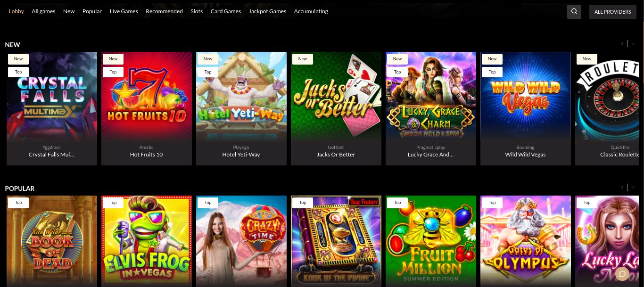Open the Jacks Or Better title link
644x287 pixels.
point(336,155)
